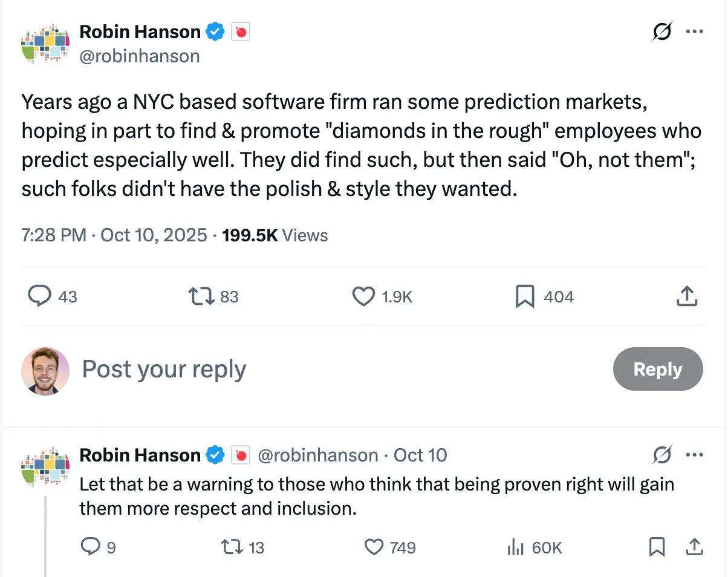Like the main Robin Hanson post
Viewport: 728px width, 577px height.
[363, 296]
